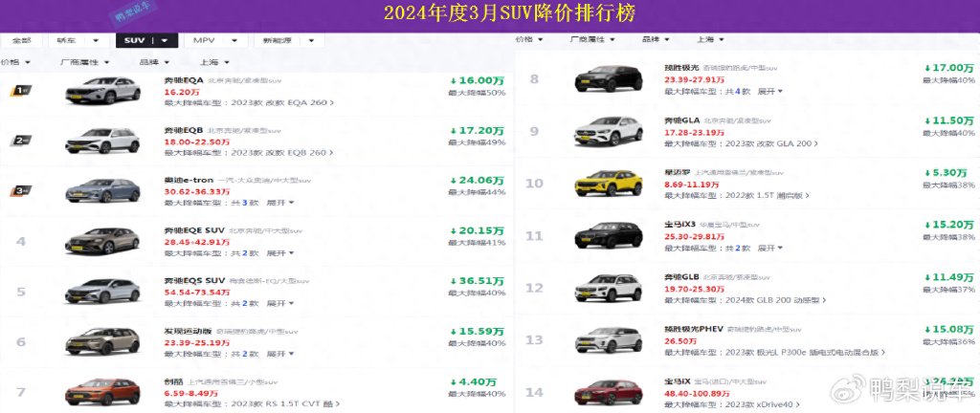Open the 奔驰GLB car image
The height and width of the screenshot is (413, 980).
(608, 288)
